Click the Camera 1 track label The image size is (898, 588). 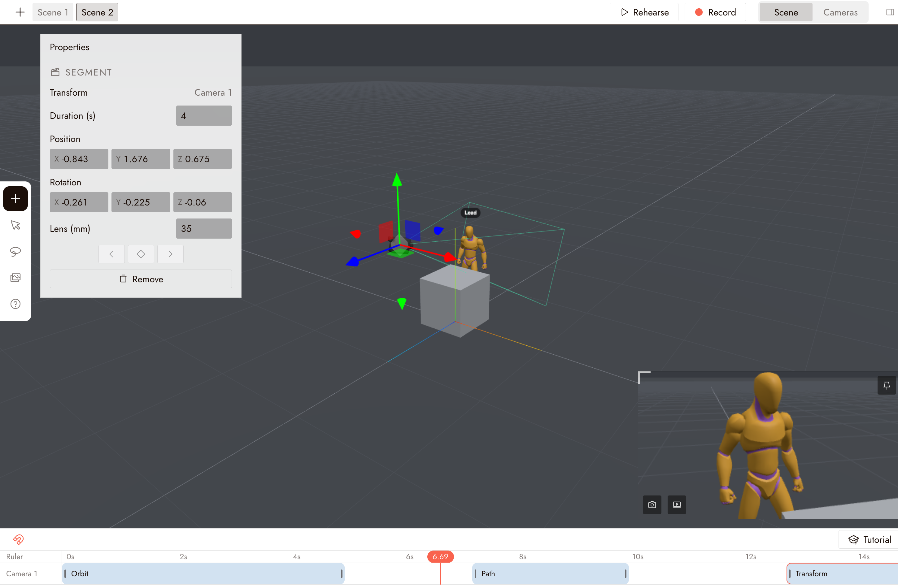click(x=21, y=574)
